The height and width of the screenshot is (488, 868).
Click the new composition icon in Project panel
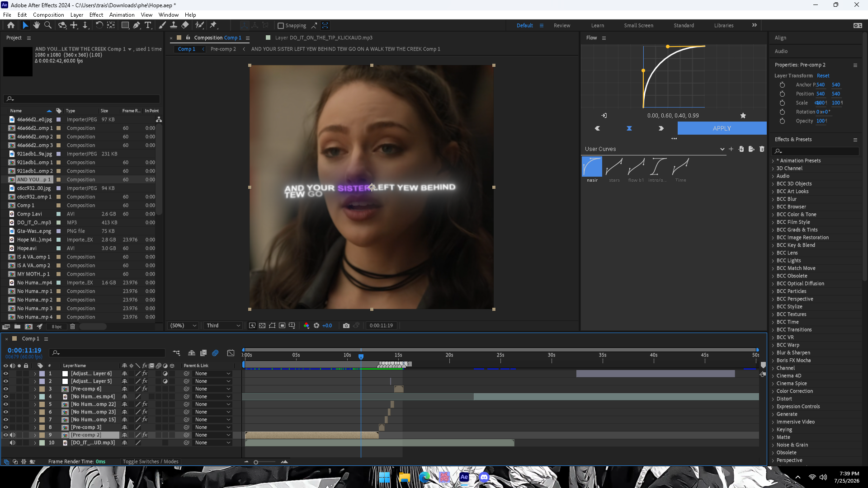click(28, 326)
